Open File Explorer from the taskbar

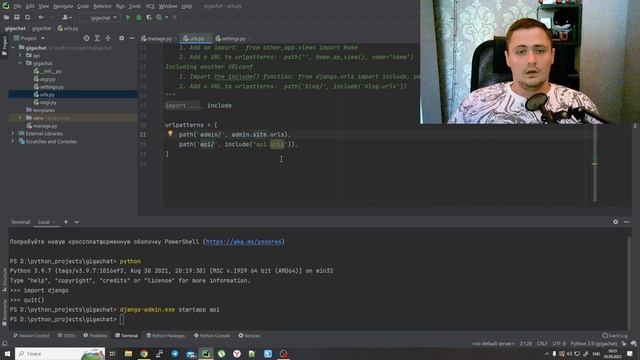(128, 353)
